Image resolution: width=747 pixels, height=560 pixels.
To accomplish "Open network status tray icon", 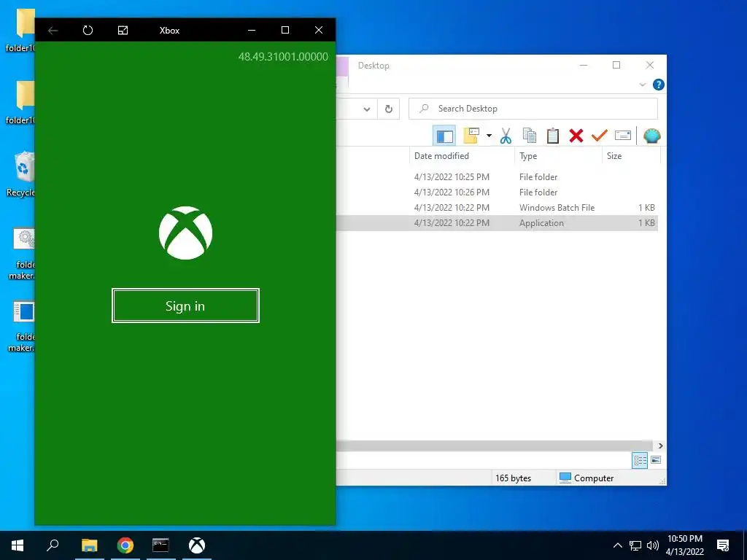I will pos(635,545).
